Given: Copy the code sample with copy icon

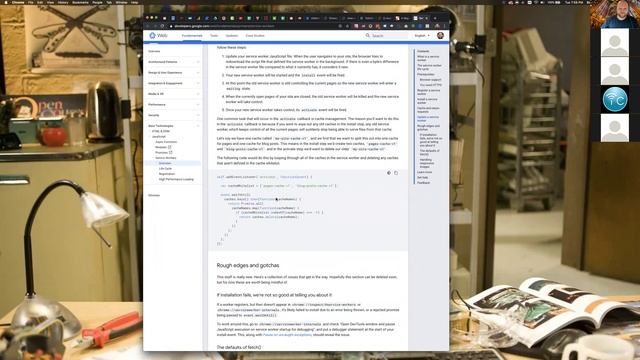Looking at the screenshot, I should click(396, 173).
